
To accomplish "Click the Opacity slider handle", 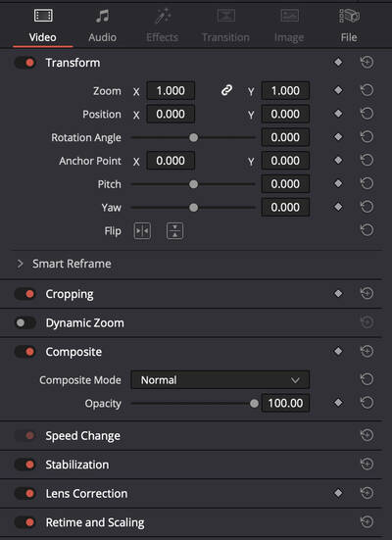I will coord(254,403).
